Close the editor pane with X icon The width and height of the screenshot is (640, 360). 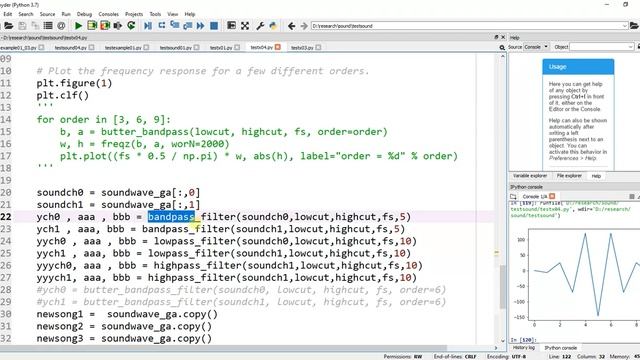tap(503, 37)
